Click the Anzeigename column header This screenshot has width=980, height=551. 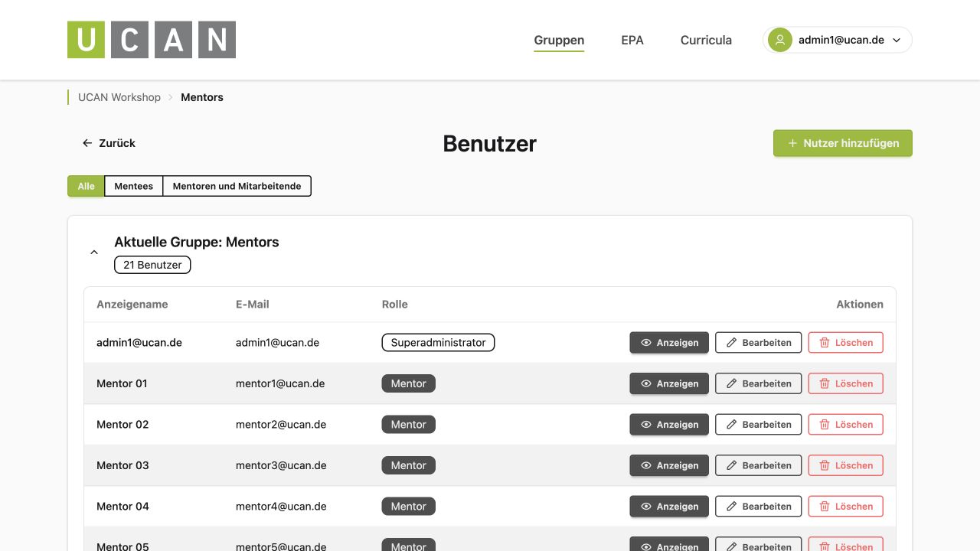(132, 304)
